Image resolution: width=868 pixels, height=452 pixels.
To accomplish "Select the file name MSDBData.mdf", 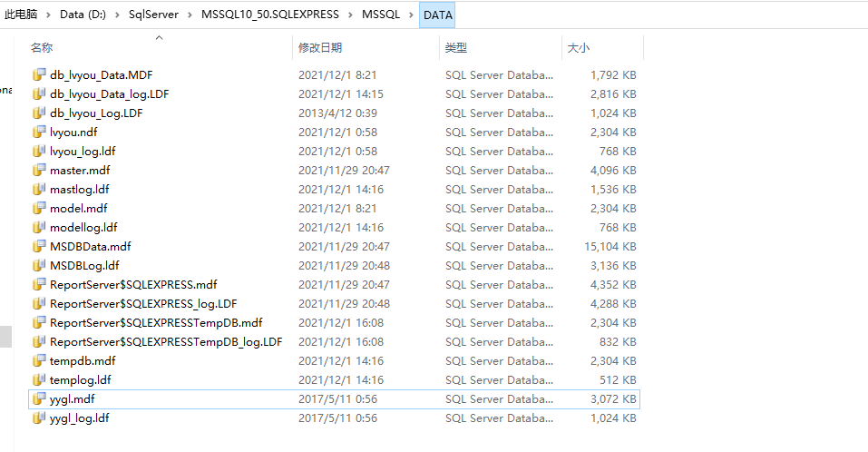I will tap(91, 247).
